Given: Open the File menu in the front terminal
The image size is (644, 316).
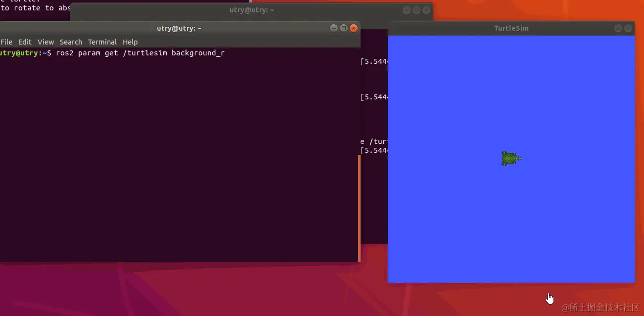Looking at the screenshot, I should [6, 42].
